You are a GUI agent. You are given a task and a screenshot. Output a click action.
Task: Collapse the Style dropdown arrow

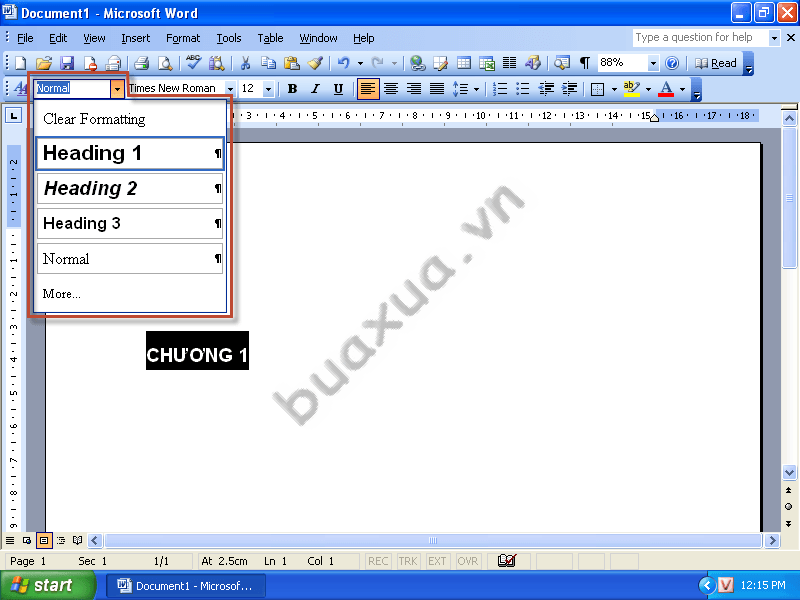click(x=117, y=89)
